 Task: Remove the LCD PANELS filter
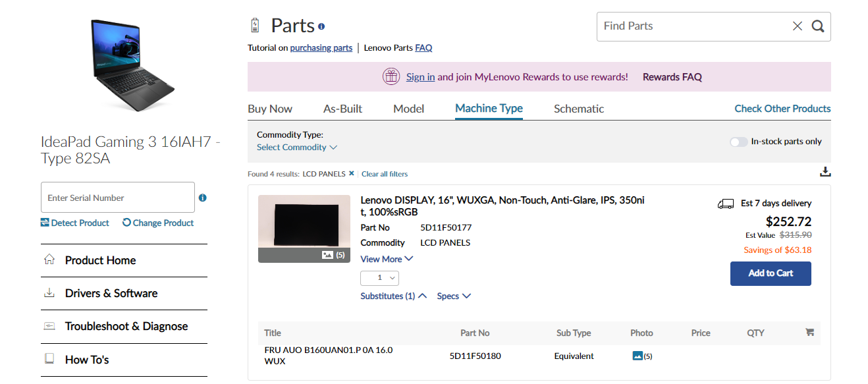pyautogui.click(x=352, y=174)
